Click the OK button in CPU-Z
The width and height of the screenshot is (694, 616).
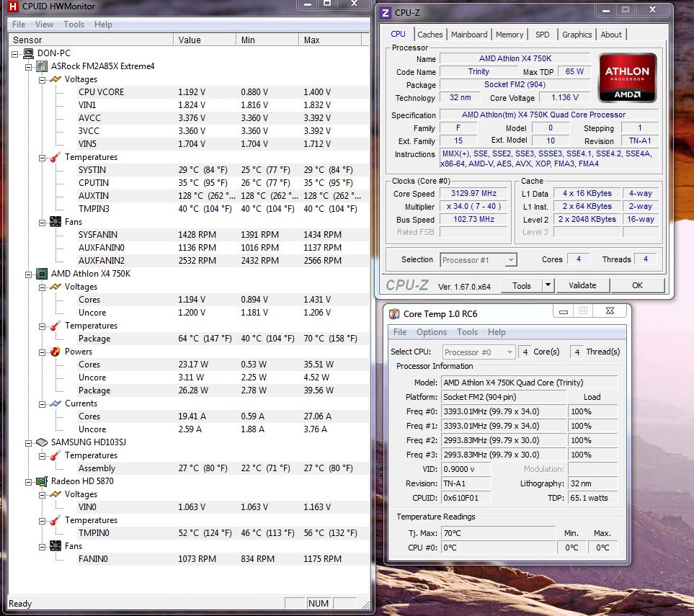[637, 285]
